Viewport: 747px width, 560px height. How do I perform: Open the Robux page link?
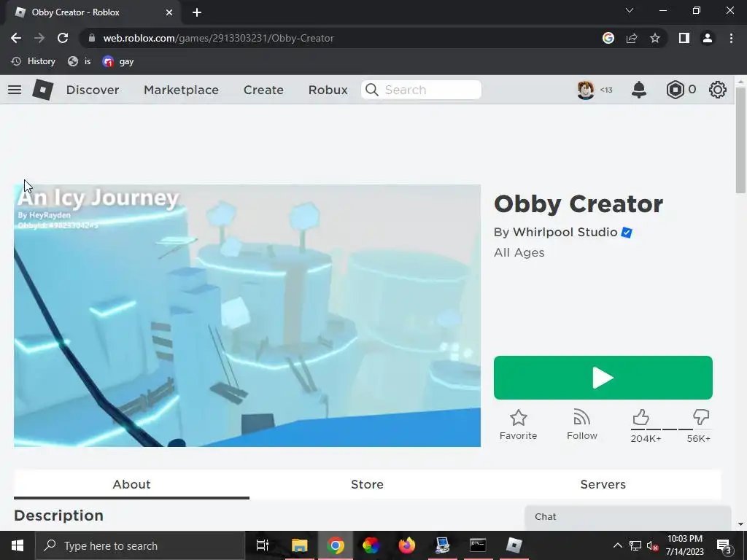(x=328, y=90)
